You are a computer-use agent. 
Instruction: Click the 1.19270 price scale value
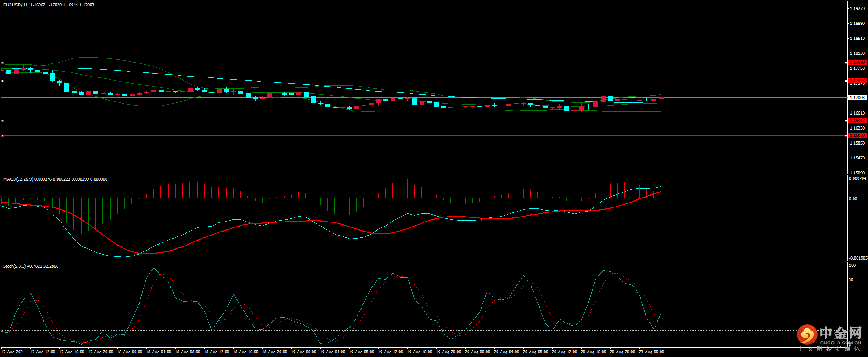[x=857, y=9]
